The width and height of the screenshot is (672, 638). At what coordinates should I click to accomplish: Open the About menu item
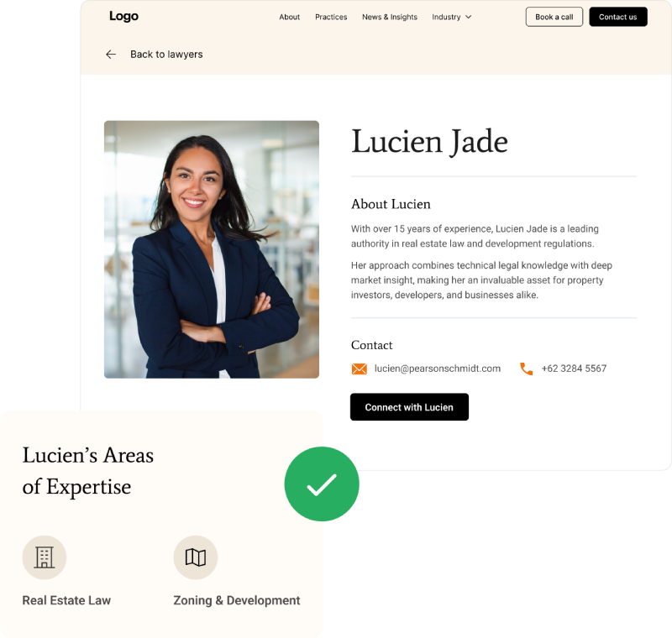click(x=289, y=17)
